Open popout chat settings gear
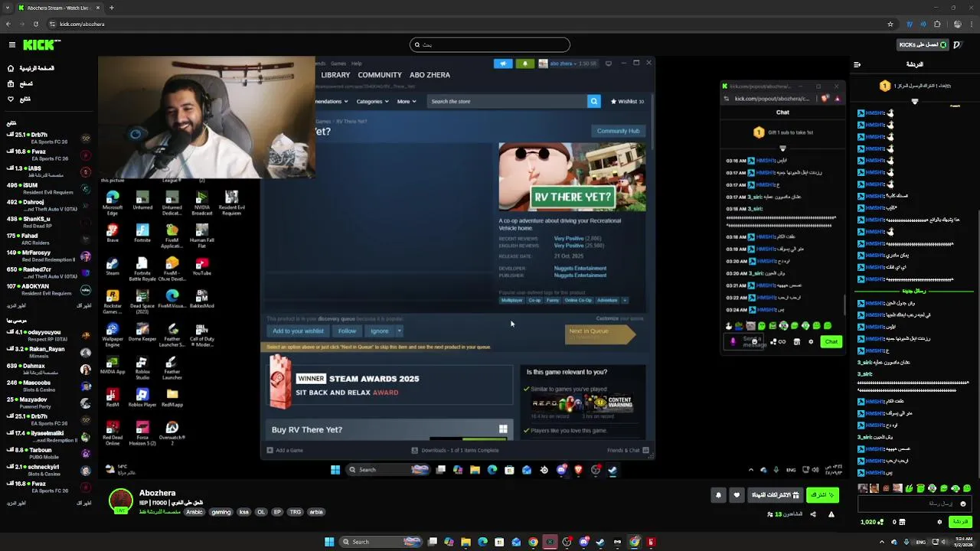This screenshot has width=980, height=551. point(811,342)
